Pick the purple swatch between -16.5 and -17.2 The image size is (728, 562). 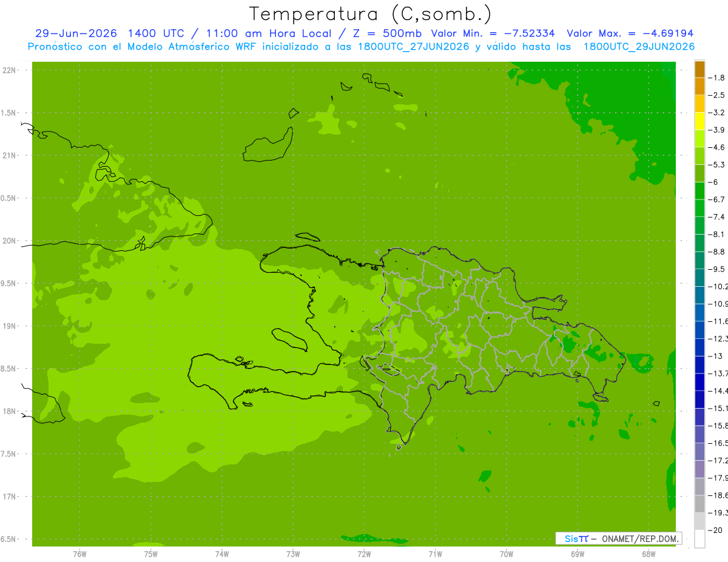click(699, 452)
